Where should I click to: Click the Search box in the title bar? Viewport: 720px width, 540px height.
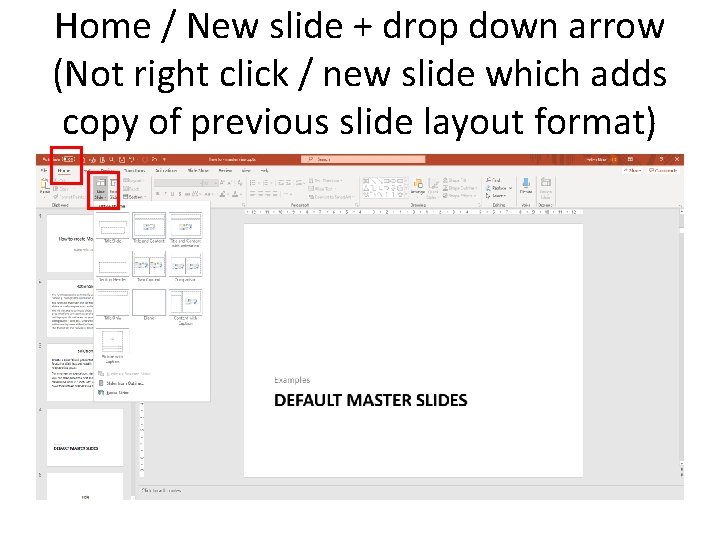tap(363, 159)
